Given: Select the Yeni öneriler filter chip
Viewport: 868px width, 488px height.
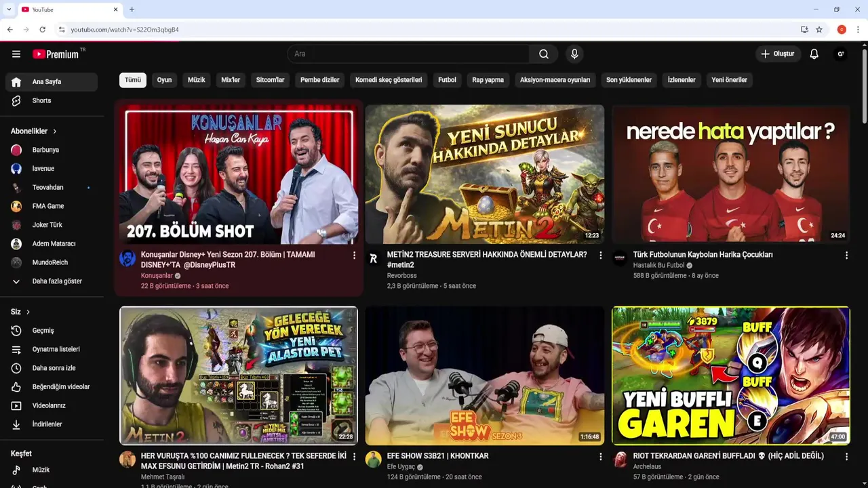Looking at the screenshot, I should coord(729,80).
